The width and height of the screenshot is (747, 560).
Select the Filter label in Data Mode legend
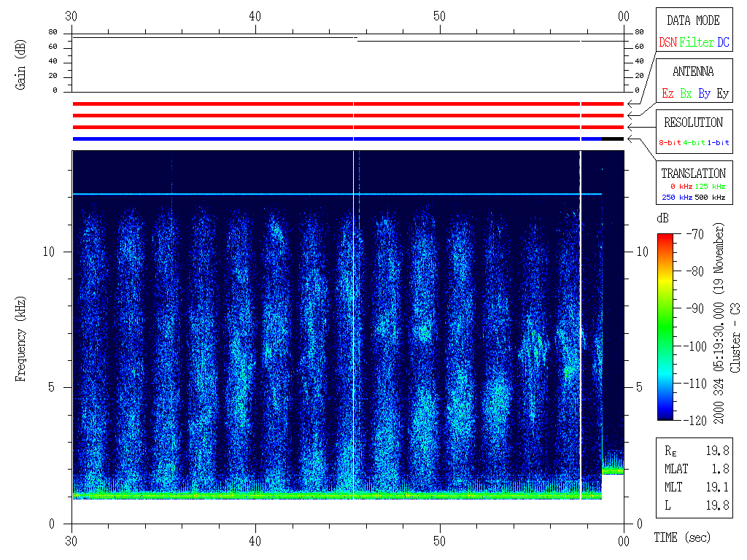pos(697,43)
